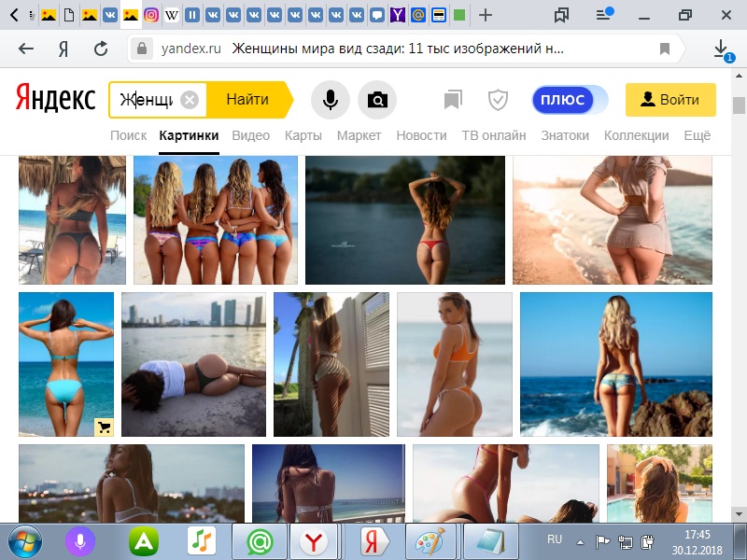Image resolution: width=747 pixels, height=560 pixels.
Task: Switch to the Yahoo tab
Action: coord(398,15)
